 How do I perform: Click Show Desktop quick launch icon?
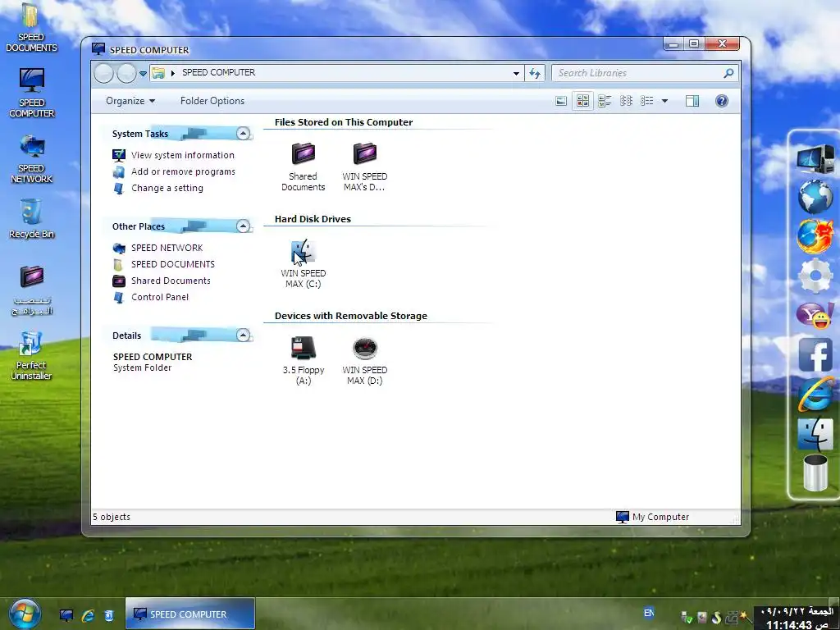coord(66,615)
